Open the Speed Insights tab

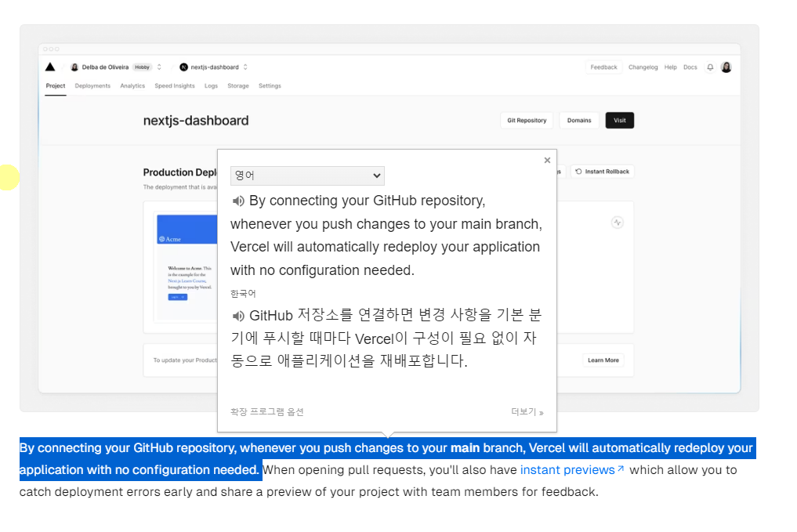[175, 86]
